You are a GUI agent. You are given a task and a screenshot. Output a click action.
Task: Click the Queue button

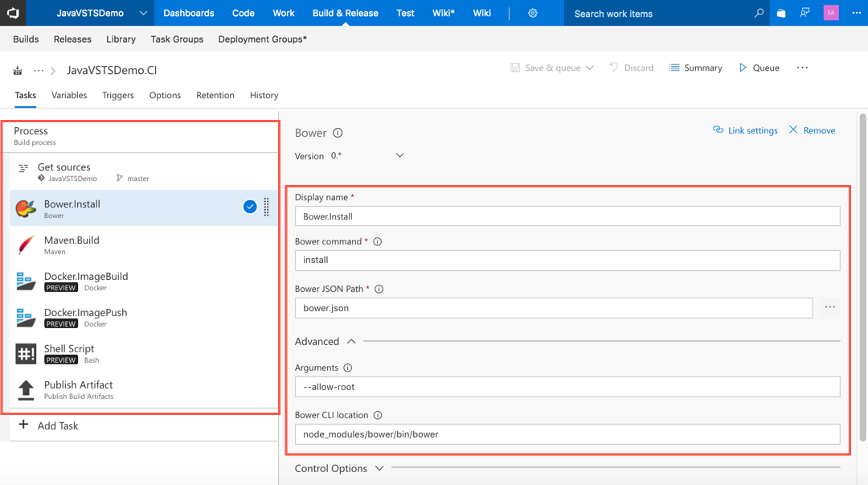tap(758, 68)
